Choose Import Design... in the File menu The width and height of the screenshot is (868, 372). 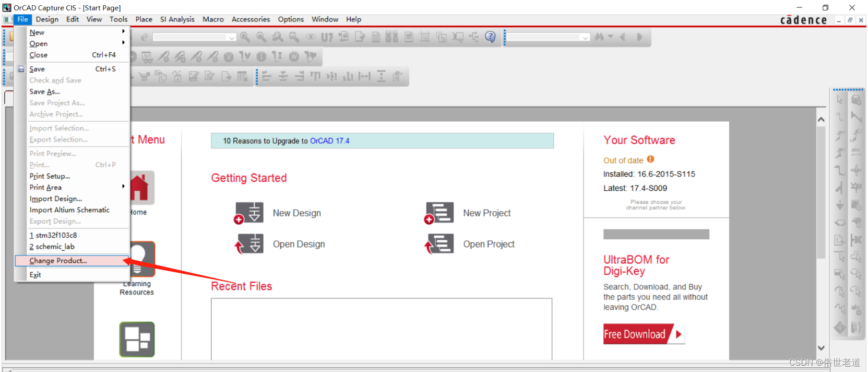pyautogui.click(x=72, y=199)
